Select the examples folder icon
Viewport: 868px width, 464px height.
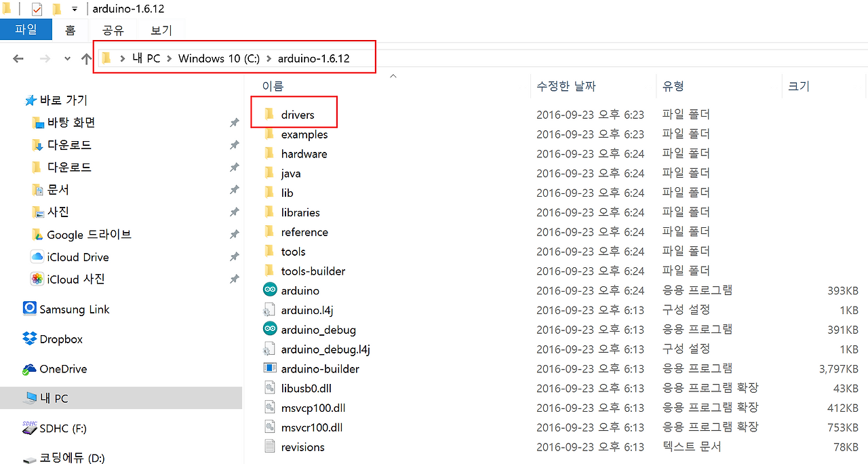click(x=269, y=134)
